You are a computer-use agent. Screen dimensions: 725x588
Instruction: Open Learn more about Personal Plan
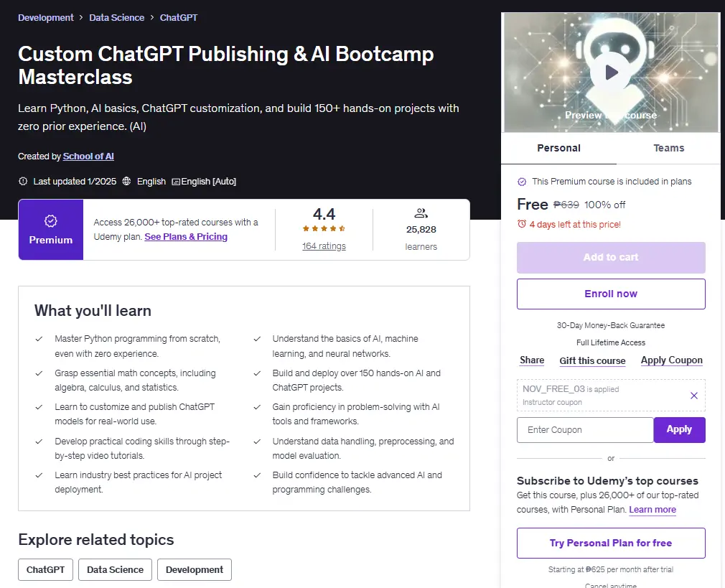(652, 509)
